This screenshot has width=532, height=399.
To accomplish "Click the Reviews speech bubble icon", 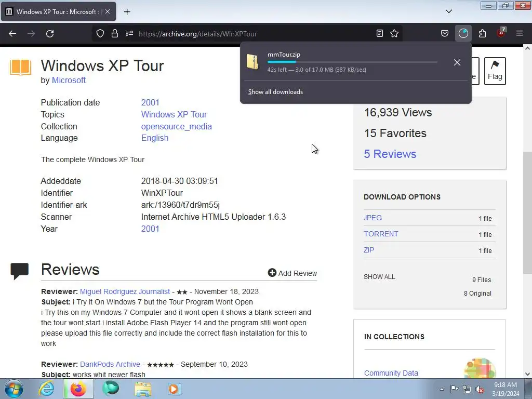I will tap(20, 271).
